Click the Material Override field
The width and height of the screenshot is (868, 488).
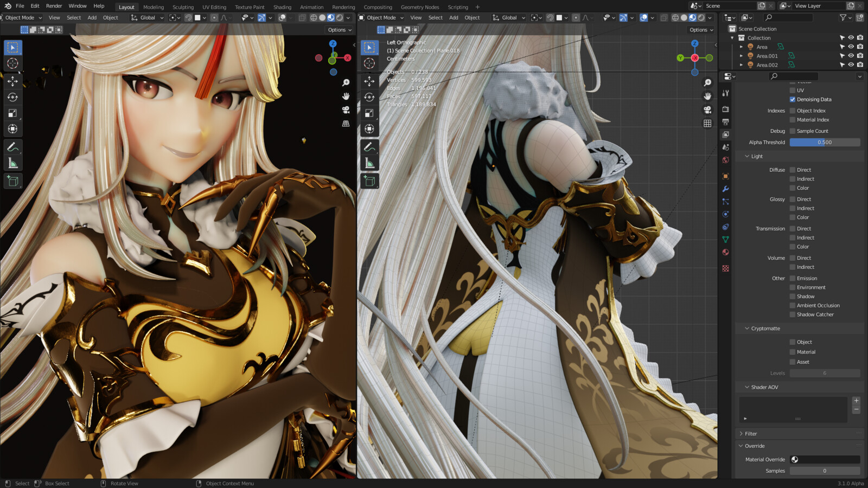[825, 459]
